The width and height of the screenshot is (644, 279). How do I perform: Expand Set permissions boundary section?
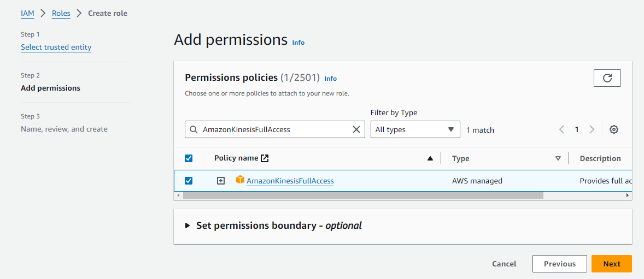point(188,225)
